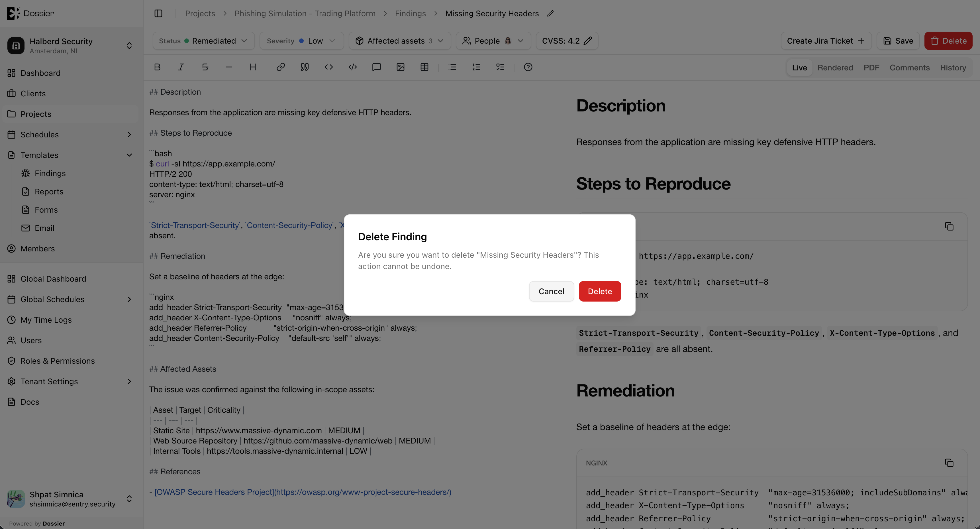Switch to the Rendered view tab
The height and width of the screenshot is (529, 980).
tap(835, 67)
